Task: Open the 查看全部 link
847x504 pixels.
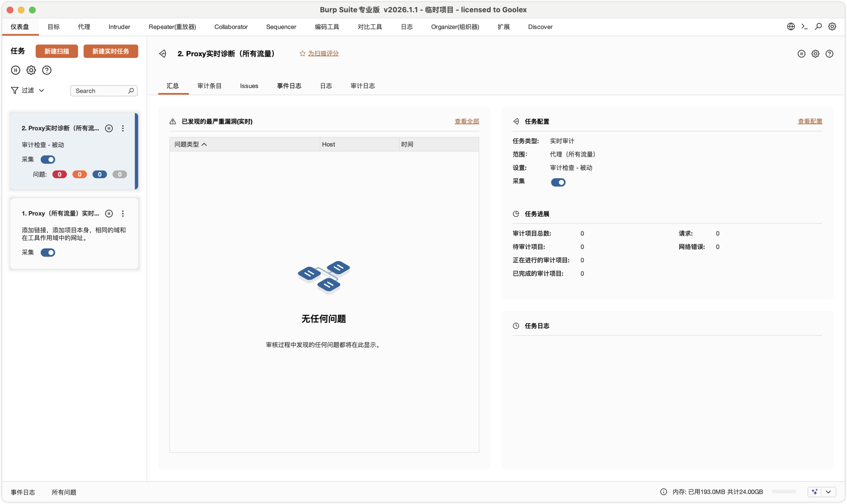Action: point(467,121)
